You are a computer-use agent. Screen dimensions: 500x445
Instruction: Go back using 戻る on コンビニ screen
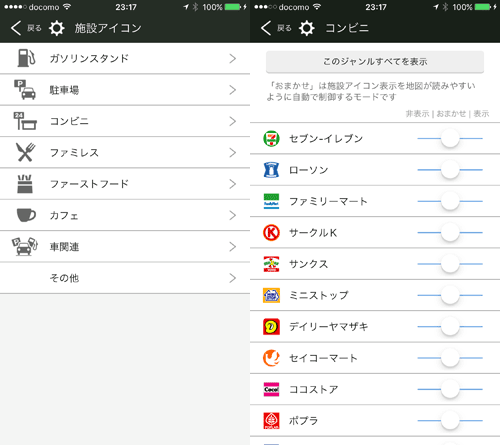(276, 28)
